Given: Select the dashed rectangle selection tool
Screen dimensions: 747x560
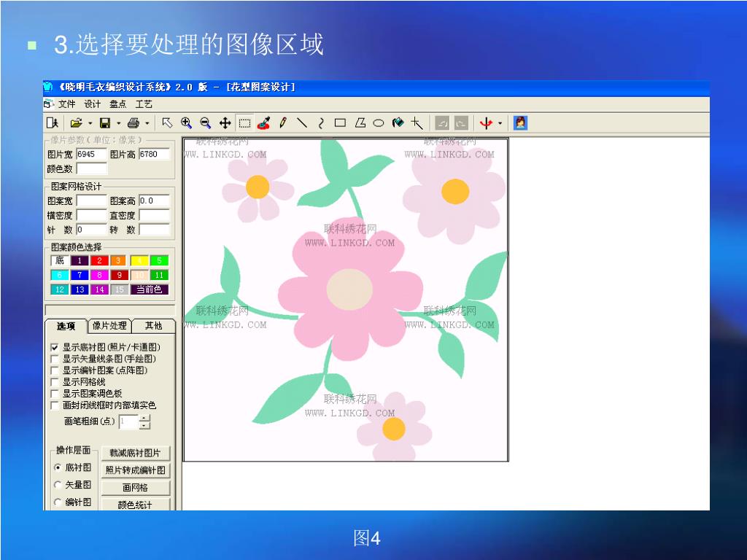Looking at the screenshot, I should point(244,123).
